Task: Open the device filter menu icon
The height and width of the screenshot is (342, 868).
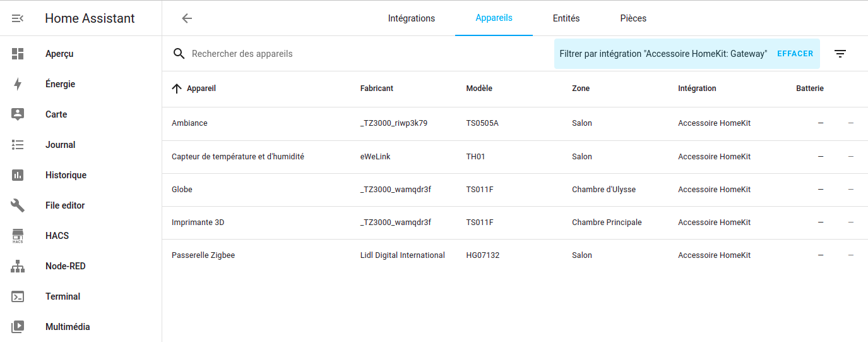Action: pyautogui.click(x=840, y=54)
